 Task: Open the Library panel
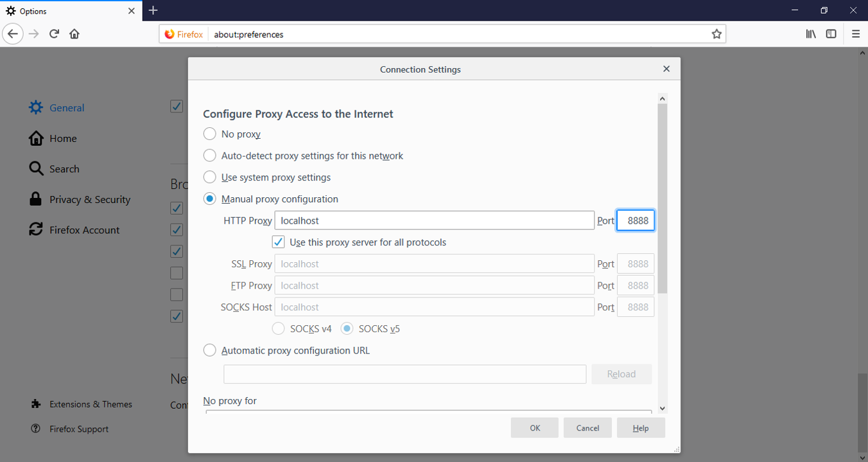[811, 33]
